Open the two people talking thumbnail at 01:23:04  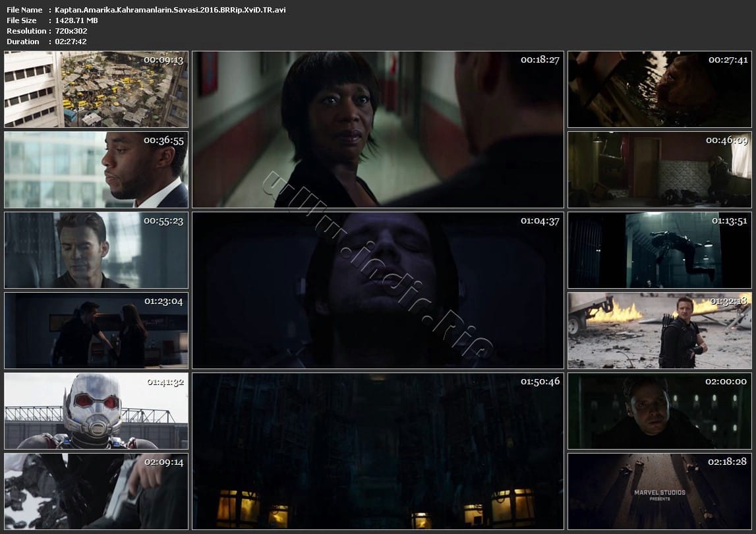click(x=96, y=330)
